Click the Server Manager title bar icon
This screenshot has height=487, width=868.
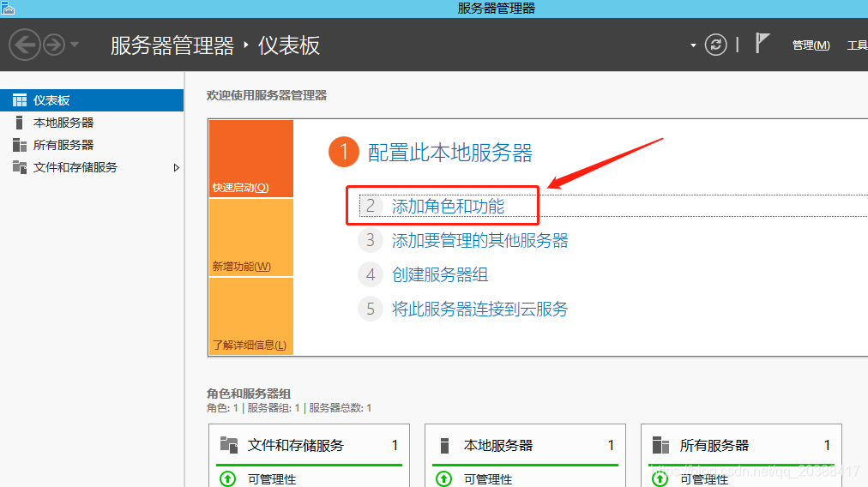(x=7, y=8)
